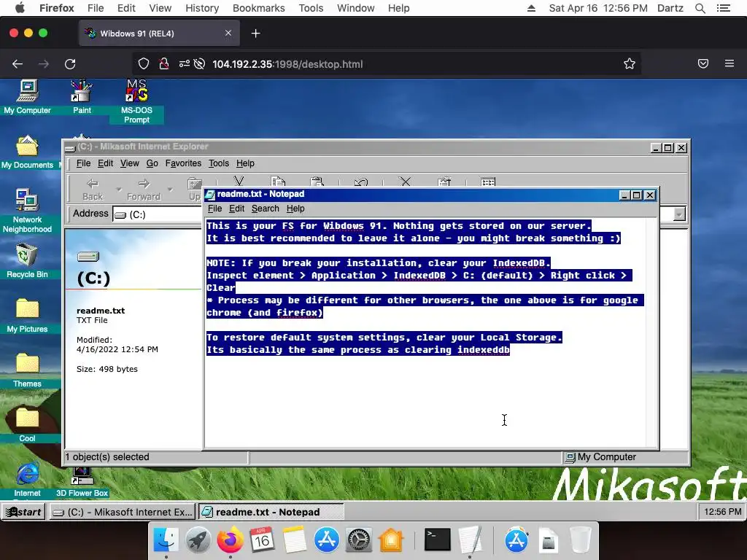Open the My Computer desktop icon
The width and height of the screenshot is (747, 560).
click(27, 97)
